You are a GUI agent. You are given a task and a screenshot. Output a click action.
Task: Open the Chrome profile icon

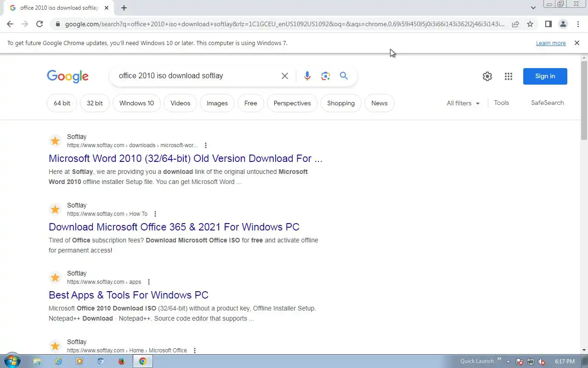563,24
